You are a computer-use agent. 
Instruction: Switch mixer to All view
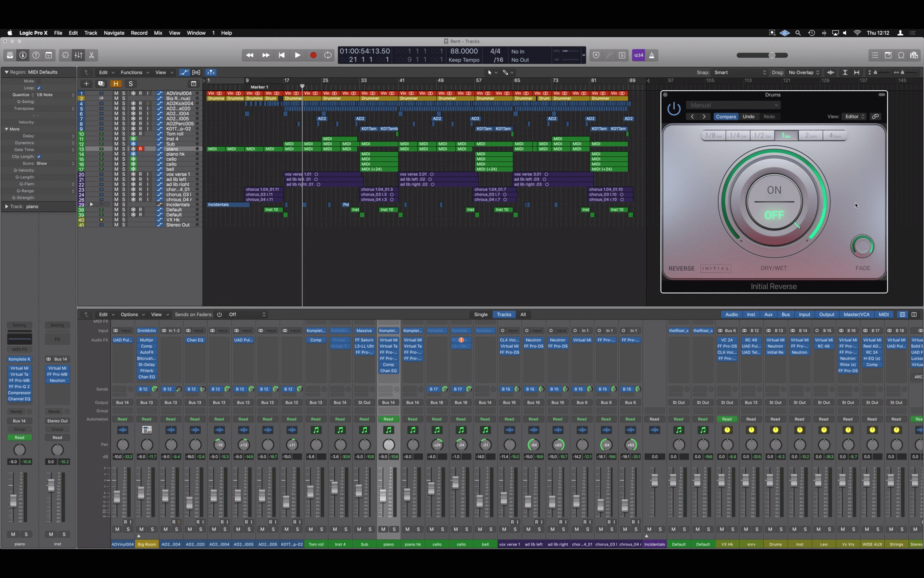click(x=523, y=314)
